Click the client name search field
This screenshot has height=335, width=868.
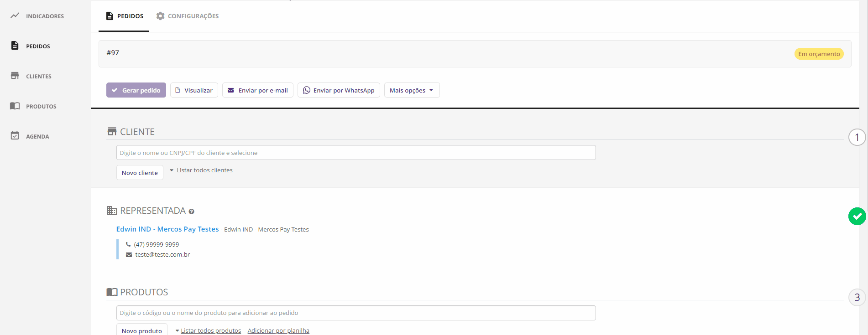[x=356, y=153]
